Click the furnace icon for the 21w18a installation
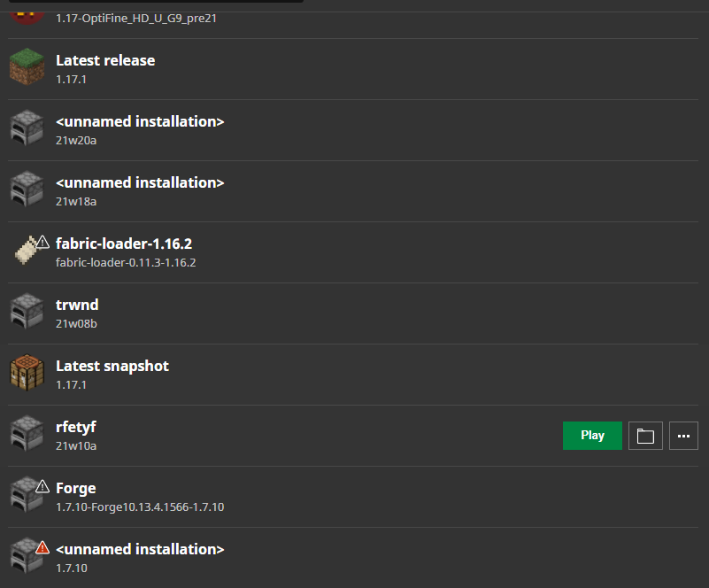This screenshot has height=588, width=709. 27,190
